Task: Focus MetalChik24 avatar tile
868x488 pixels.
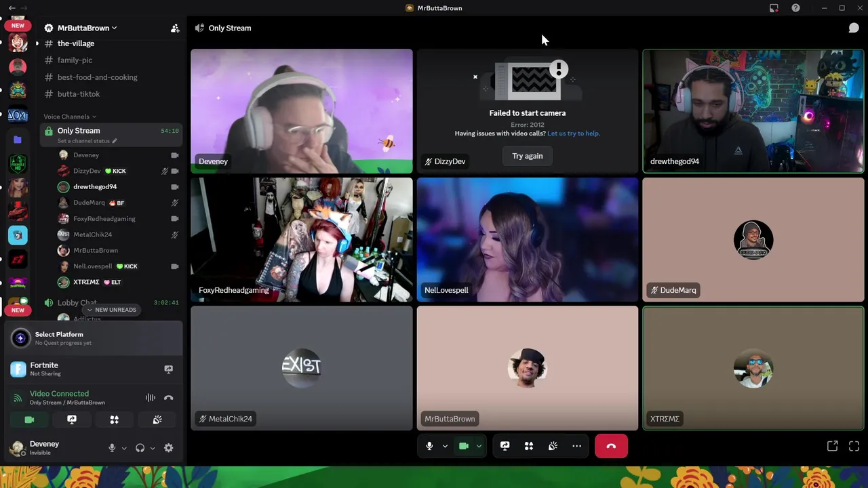Action: (301, 368)
